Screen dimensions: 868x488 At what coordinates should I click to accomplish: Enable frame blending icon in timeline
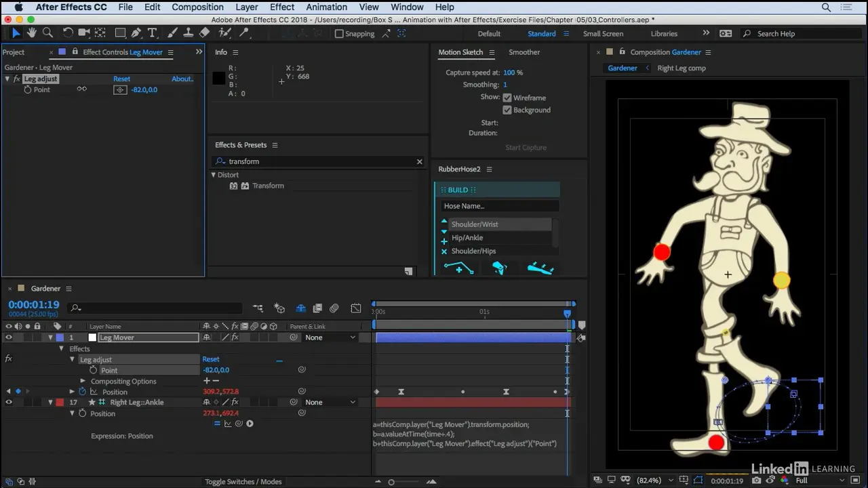click(317, 308)
